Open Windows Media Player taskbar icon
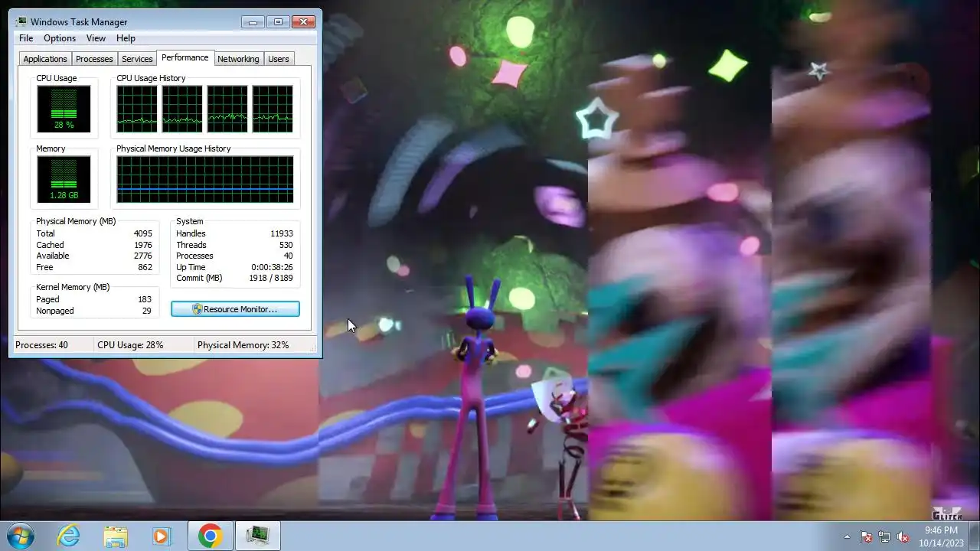 pyautogui.click(x=162, y=536)
